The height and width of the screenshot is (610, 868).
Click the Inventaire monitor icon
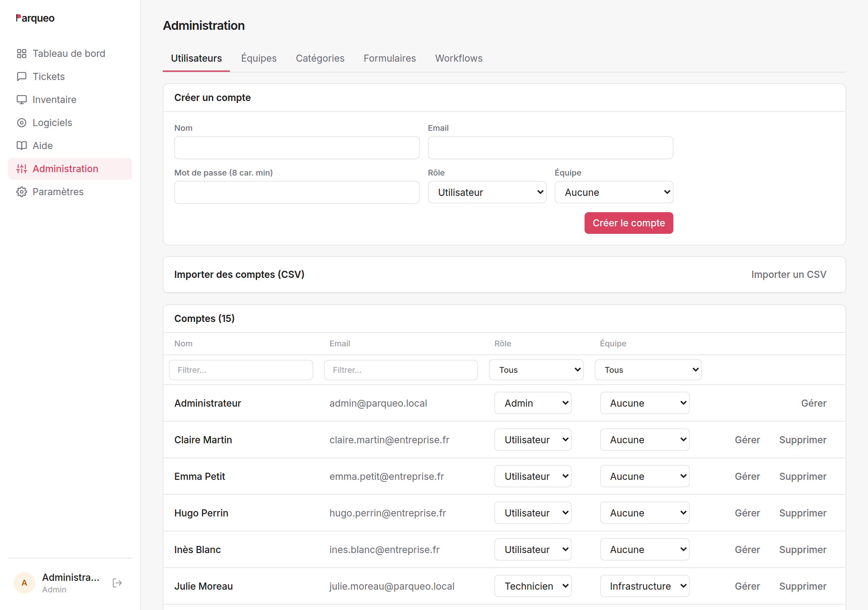point(22,100)
